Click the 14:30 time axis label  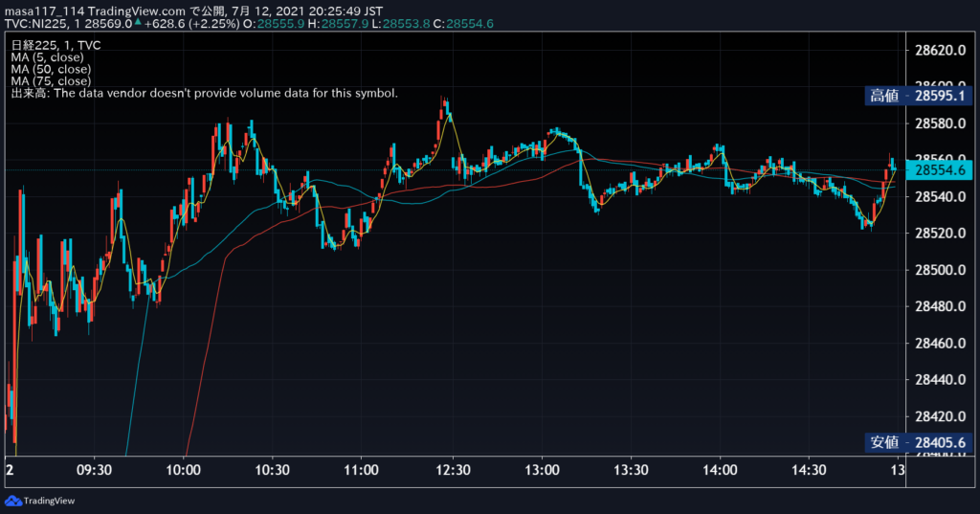tap(809, 470)
